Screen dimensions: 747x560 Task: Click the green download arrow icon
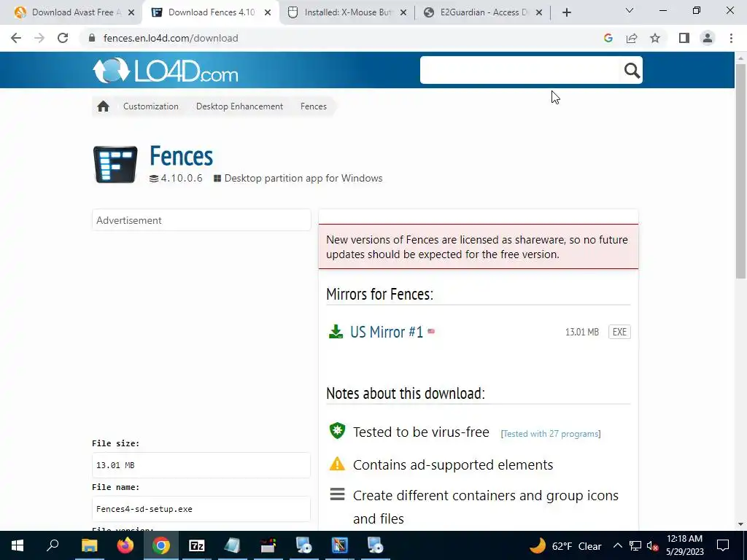pos(336,332)
